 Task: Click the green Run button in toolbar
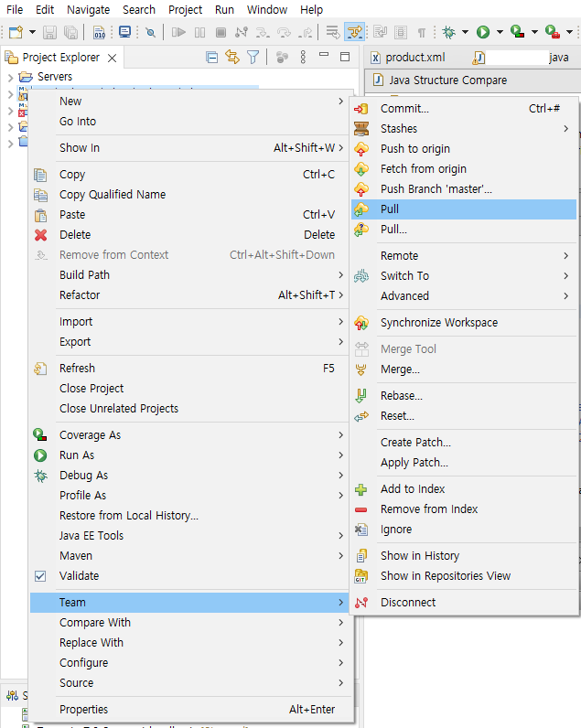coord(482,33)
